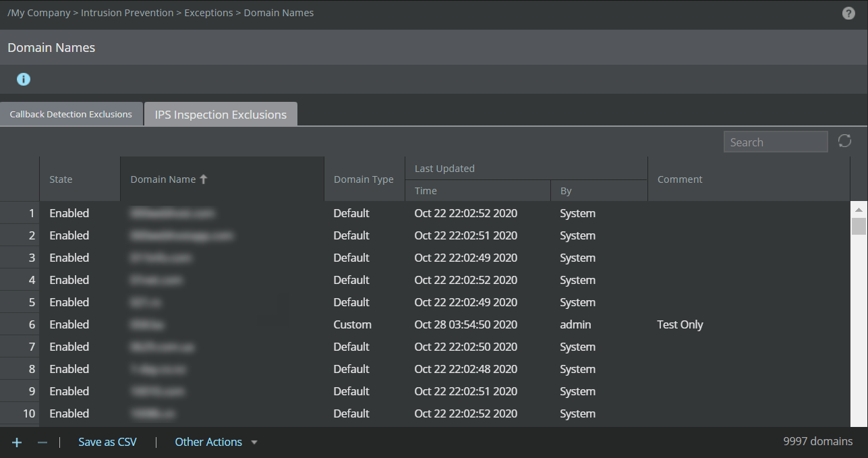Image resolution: width=868 pixels, height=458 pixels.
Task: Click the Comment column header
Action: (x=749, y=179)
